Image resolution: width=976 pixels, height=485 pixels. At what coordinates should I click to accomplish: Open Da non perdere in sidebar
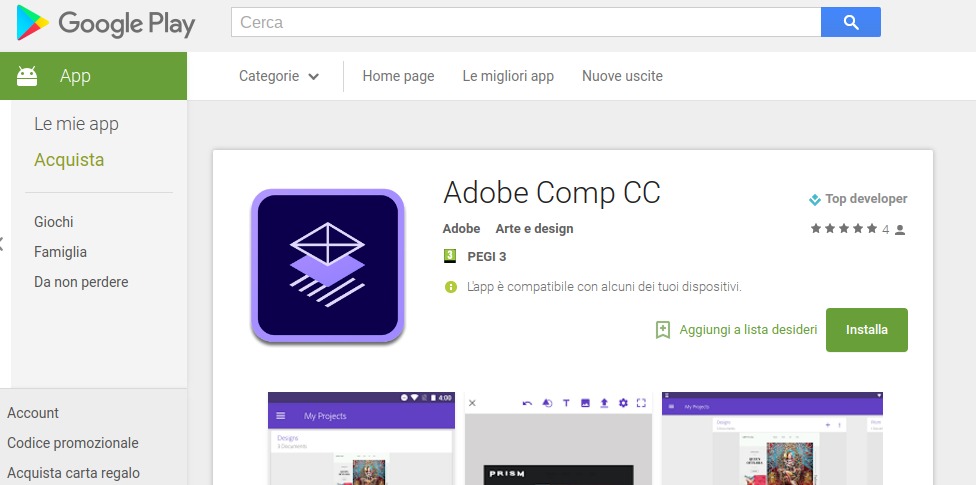click(81, 282)
